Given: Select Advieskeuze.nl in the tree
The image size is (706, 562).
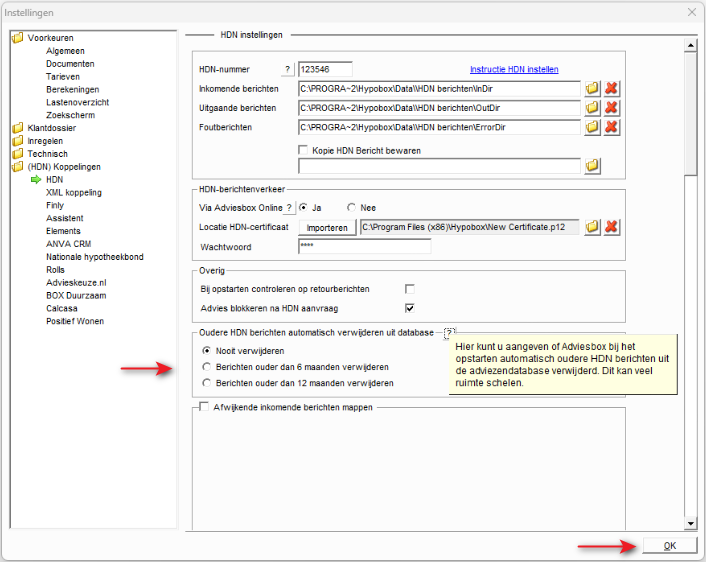Looking at the screenshot, I should pos(76,282).
